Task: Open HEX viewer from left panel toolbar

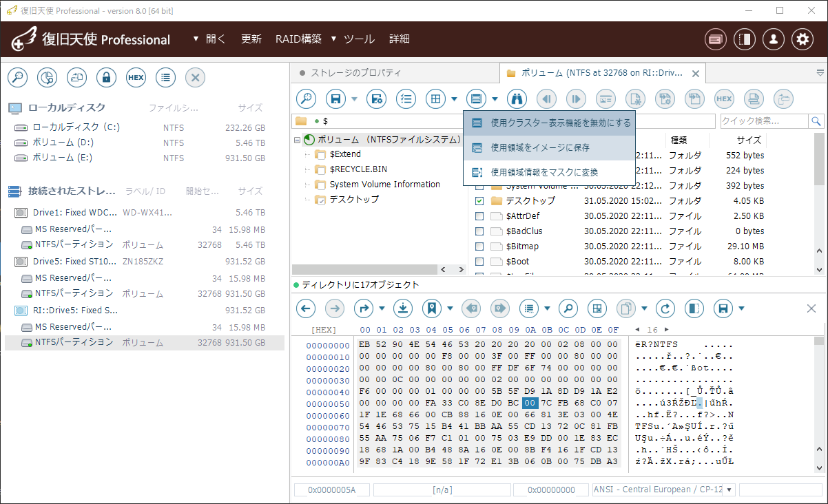Action: 136,77
